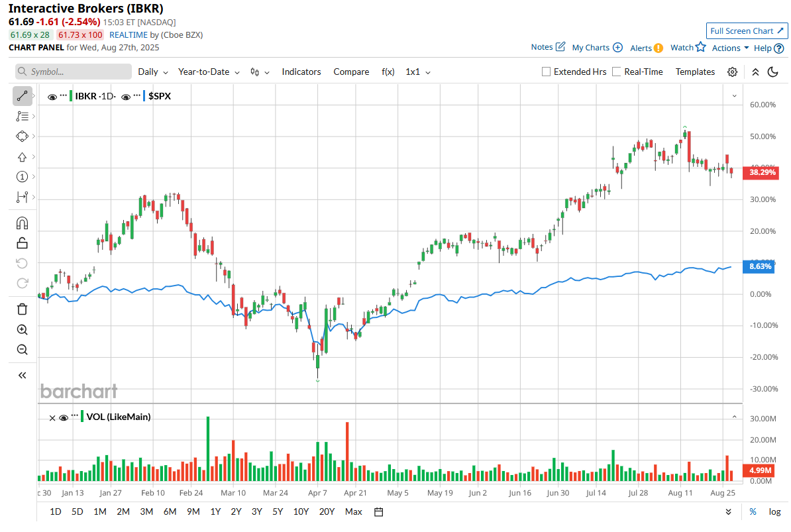Zoom out of the chart

(x=23, y=350)
